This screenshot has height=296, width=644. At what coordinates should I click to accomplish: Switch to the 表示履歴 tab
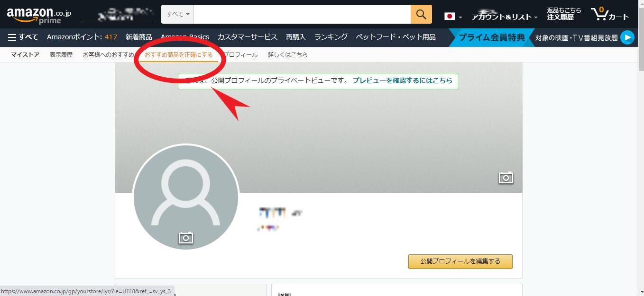tap(61, 55)
